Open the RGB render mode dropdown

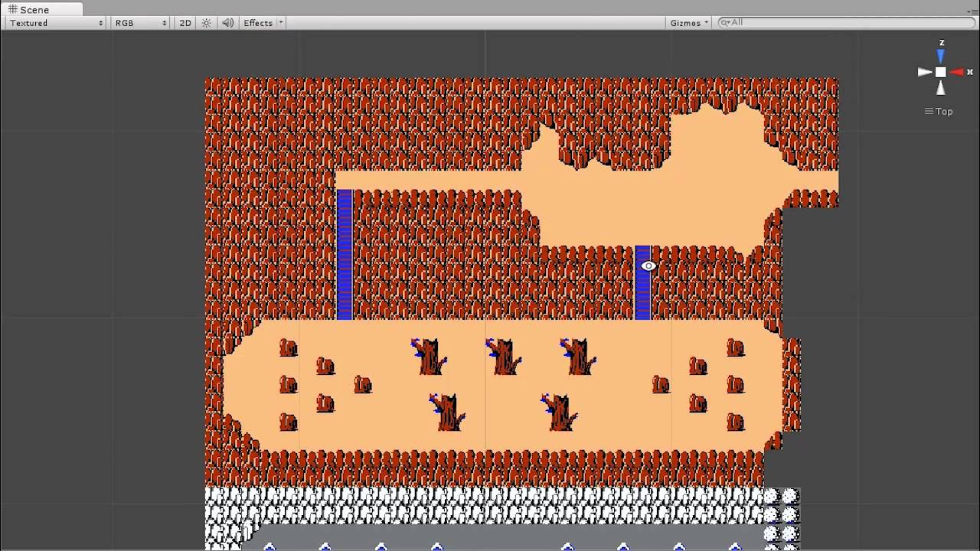click(140, 23)
